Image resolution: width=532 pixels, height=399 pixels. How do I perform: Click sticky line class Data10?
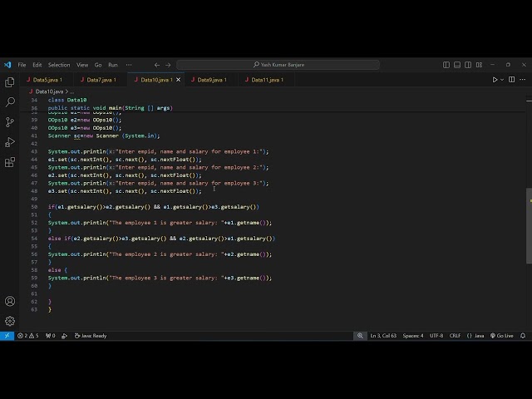point(67,100)
